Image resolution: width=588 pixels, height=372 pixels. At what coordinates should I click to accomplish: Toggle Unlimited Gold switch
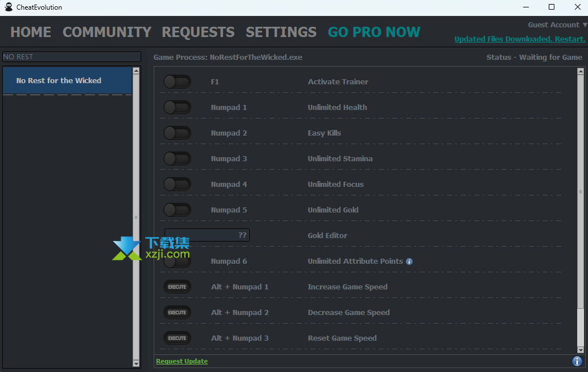tap(177, 210)
